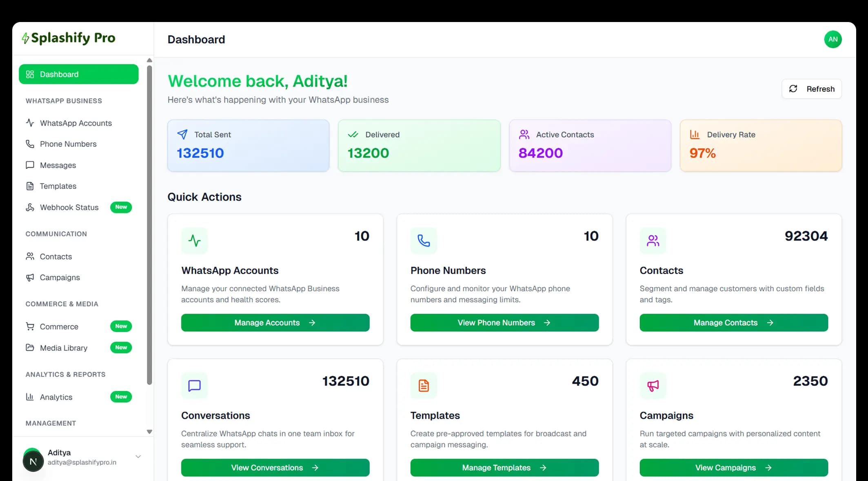Image resolution: width=868 pixels, height=481 pixels.
Task: Click the WhatsApp Accounts pulse icon in Quick Actions
Action: [194, 241]
